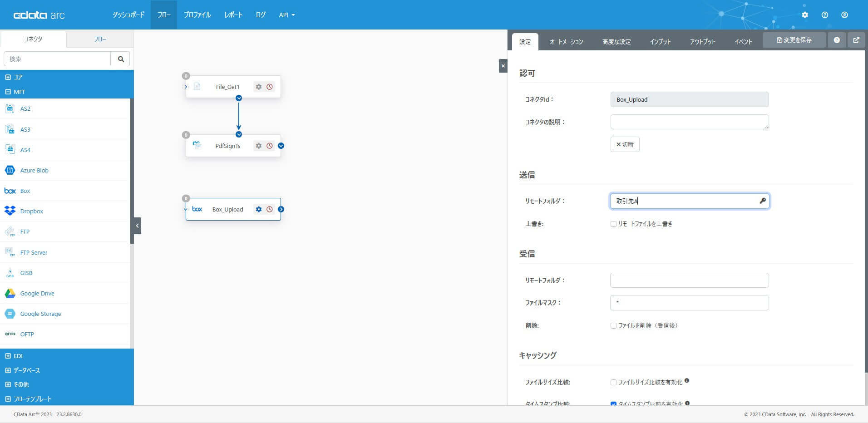This screenshot has width=868, height=423.
Task: Select the AS2 connector icon
Action: pos(10,109)
